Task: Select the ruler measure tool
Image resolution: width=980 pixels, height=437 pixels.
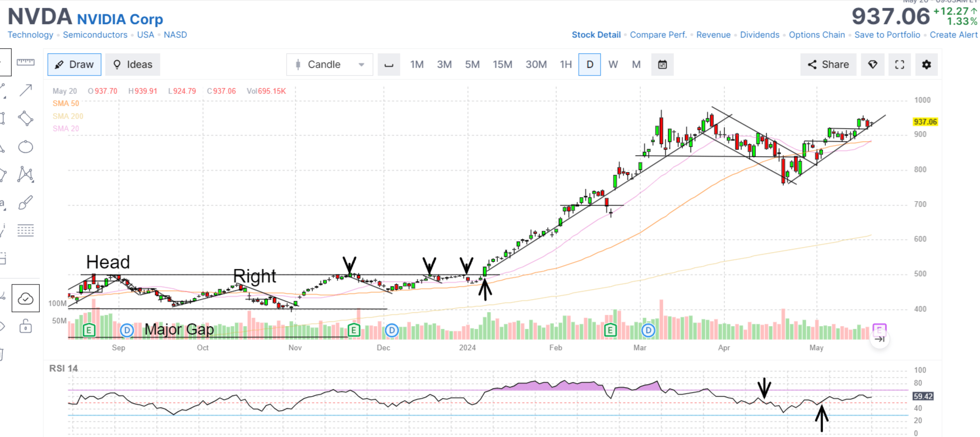Action: tap(25, 62)
